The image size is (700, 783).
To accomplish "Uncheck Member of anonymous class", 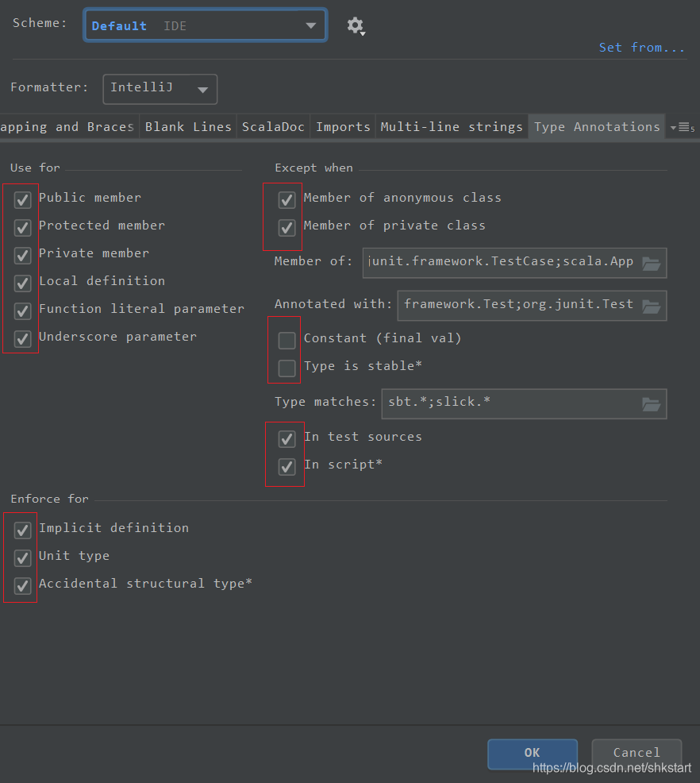I will coord(287,200).
